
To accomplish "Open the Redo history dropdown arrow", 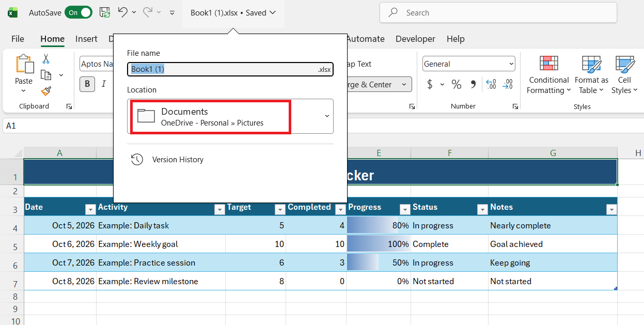I will click(159, 12).
